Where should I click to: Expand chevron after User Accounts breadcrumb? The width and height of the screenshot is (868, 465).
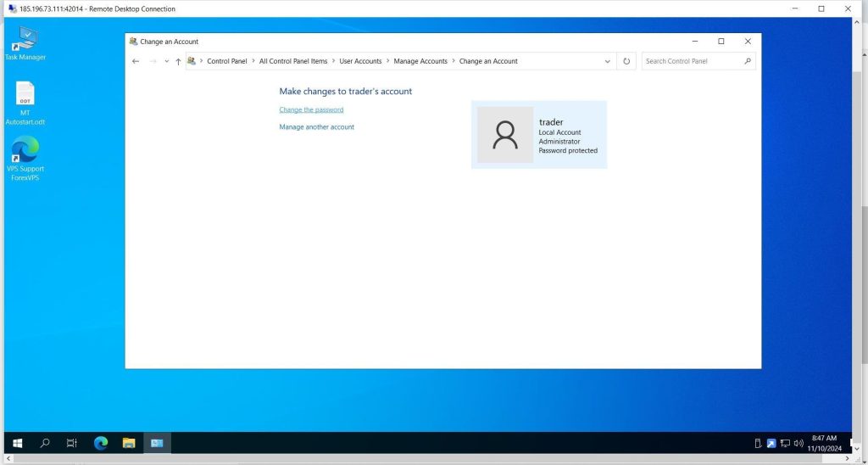(388, 62)
